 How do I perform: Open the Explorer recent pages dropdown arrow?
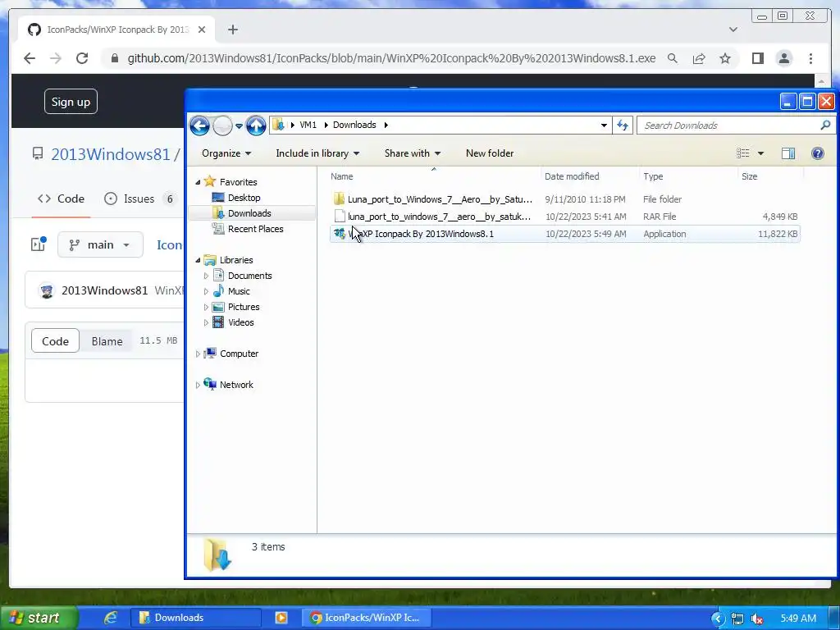[x=239, y=126]
